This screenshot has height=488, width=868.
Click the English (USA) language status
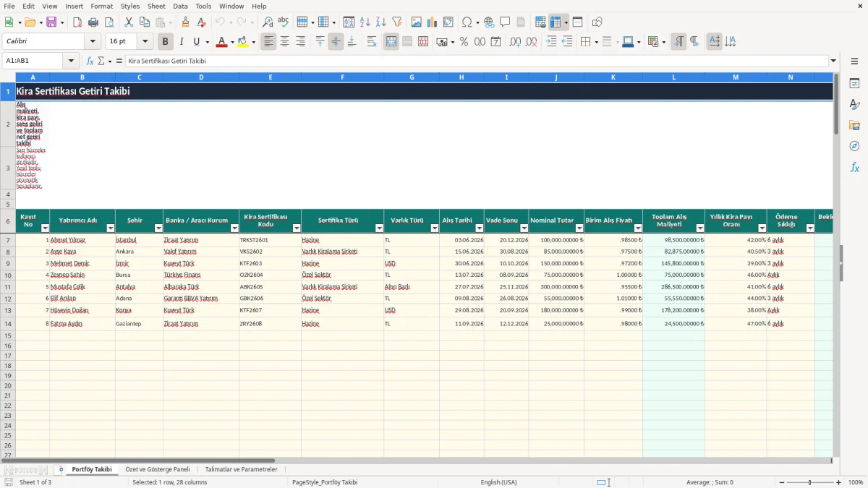498,482
